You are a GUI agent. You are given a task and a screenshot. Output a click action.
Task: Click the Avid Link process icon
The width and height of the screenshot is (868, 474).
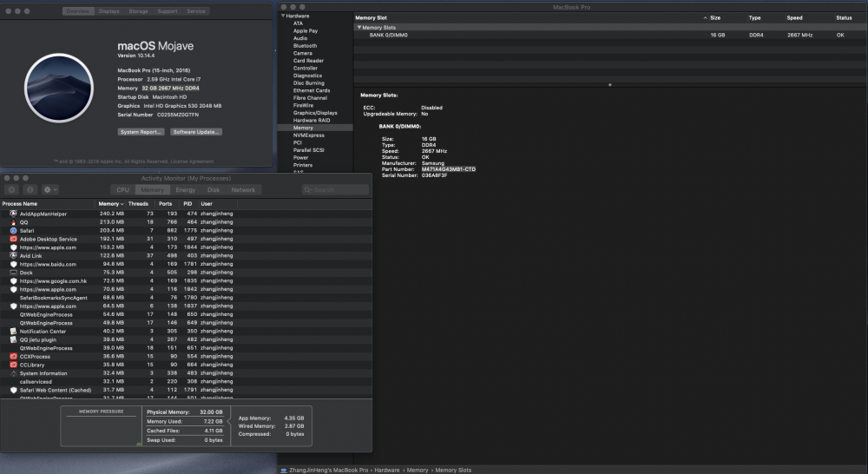click(x=13, y=256)
